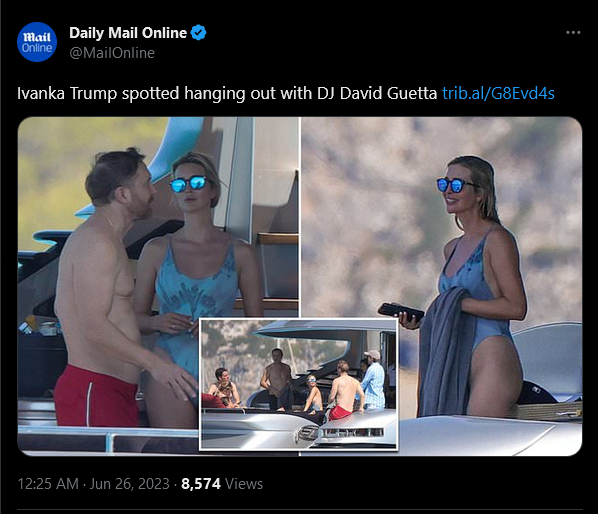Viewport: 598px width, 514px height.
Task: Click the inset group photo on yacht
Action: point(299,384)
